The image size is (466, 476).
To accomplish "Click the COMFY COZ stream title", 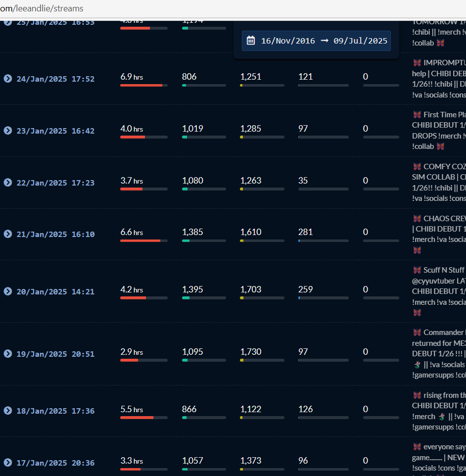I will (439, 183).
